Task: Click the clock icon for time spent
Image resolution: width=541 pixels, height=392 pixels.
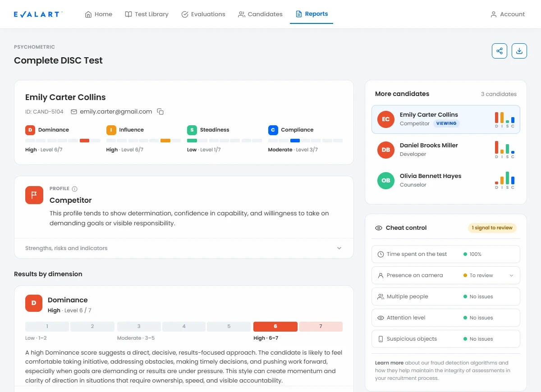Action: [381, 254]
